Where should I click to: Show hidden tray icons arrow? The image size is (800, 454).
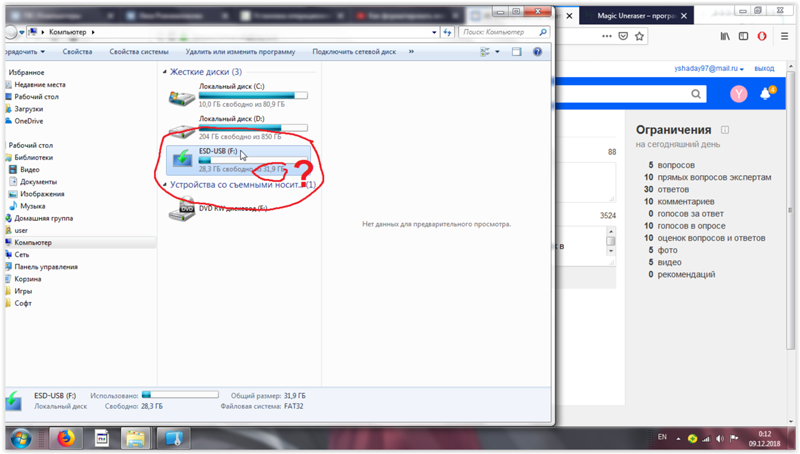click(x=678, y=439)
